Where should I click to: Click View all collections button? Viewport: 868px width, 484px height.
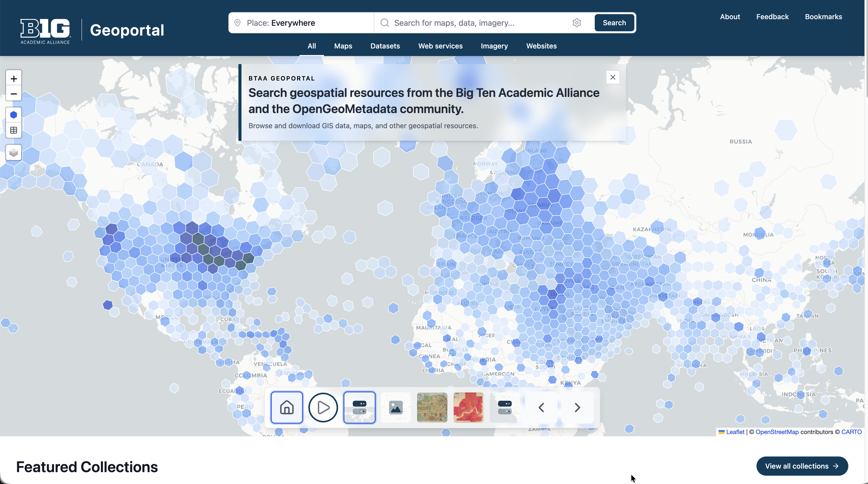pos(802,466)
